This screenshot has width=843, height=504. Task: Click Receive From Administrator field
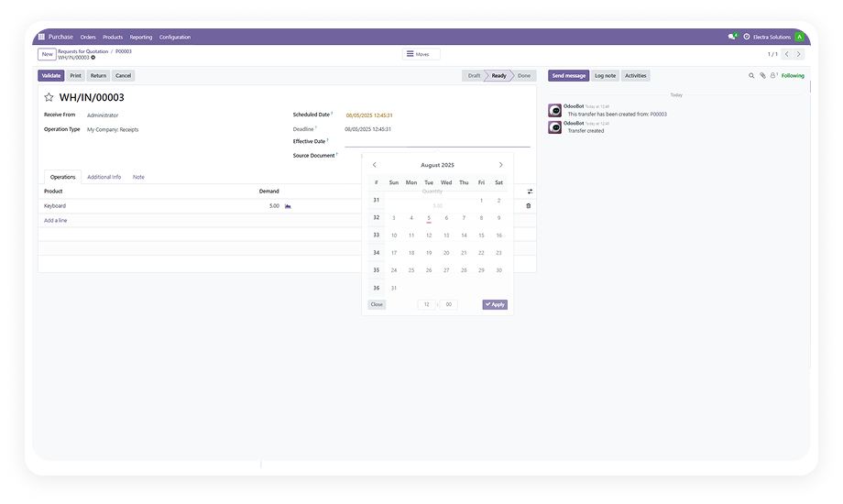103,115
